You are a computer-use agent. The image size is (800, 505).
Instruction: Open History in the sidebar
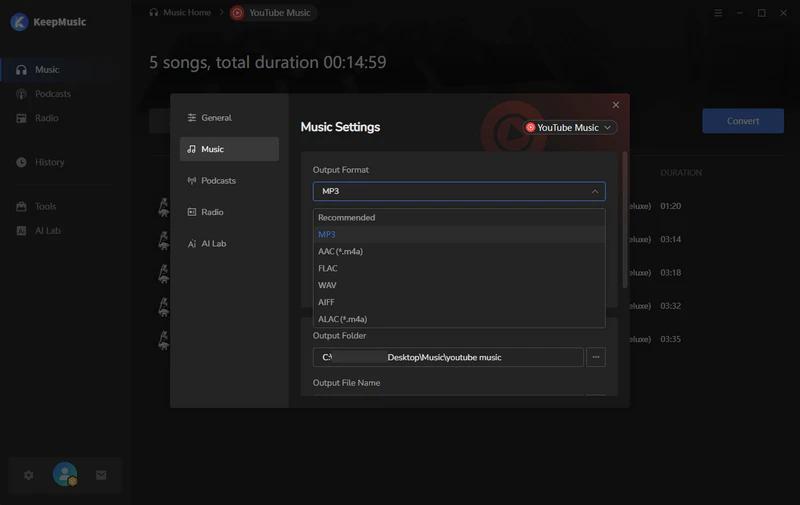pos(49,162)
